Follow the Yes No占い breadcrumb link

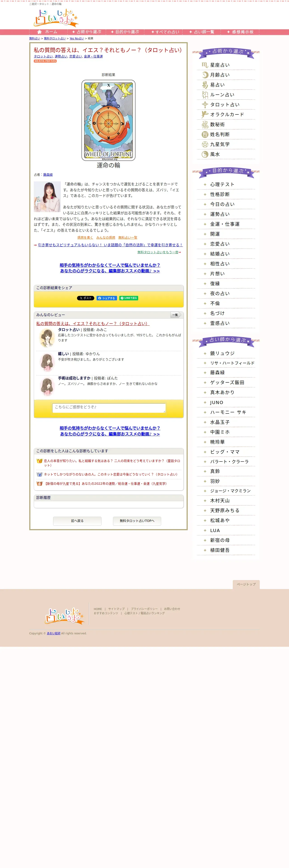[x=77, y=38]
